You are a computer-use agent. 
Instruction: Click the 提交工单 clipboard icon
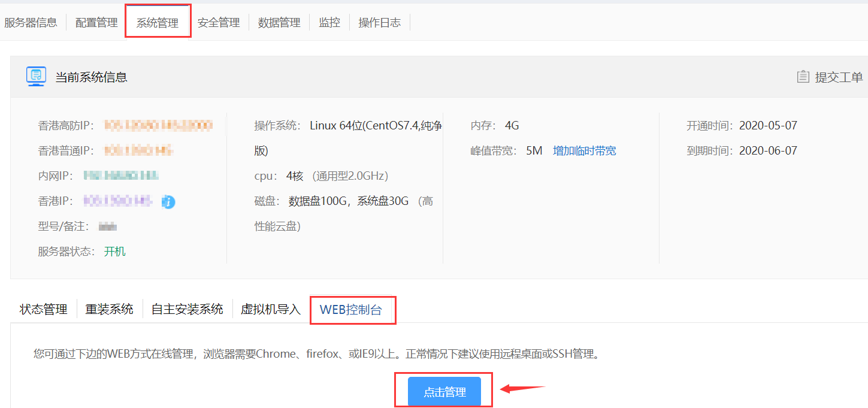tap(803, 77)
